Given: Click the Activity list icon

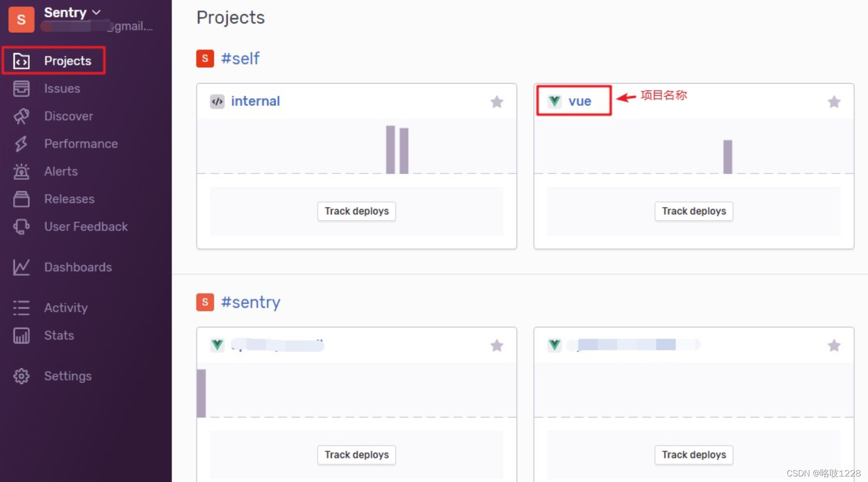Looking at the screenshot, I should click(x=21, y=307).
